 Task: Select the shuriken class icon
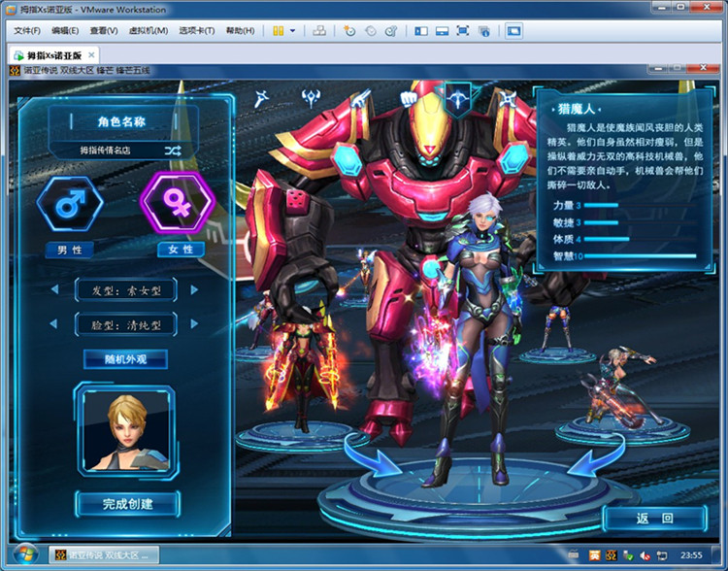[508, 98]
